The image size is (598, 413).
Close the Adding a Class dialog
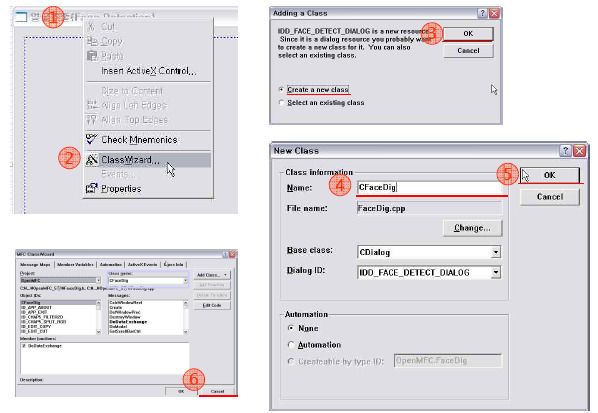pyautogui.click(x=494, y=13)
